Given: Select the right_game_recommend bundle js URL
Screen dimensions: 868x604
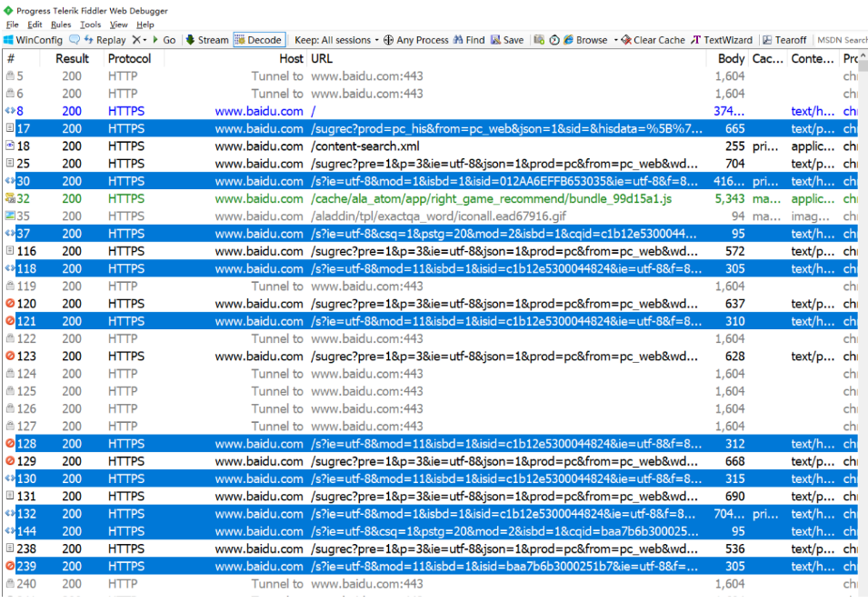Looking at the screenshot, I should pos(491,198).
